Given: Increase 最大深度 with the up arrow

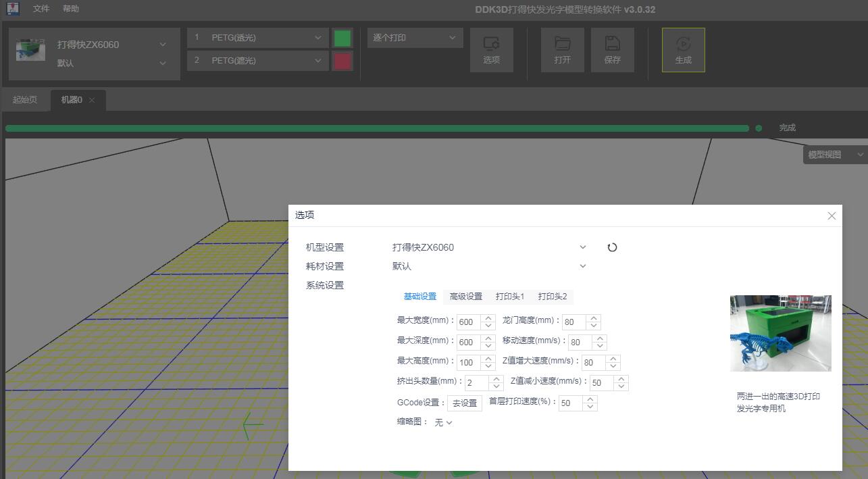Looking at the screenshot, I should click(488, 338).
